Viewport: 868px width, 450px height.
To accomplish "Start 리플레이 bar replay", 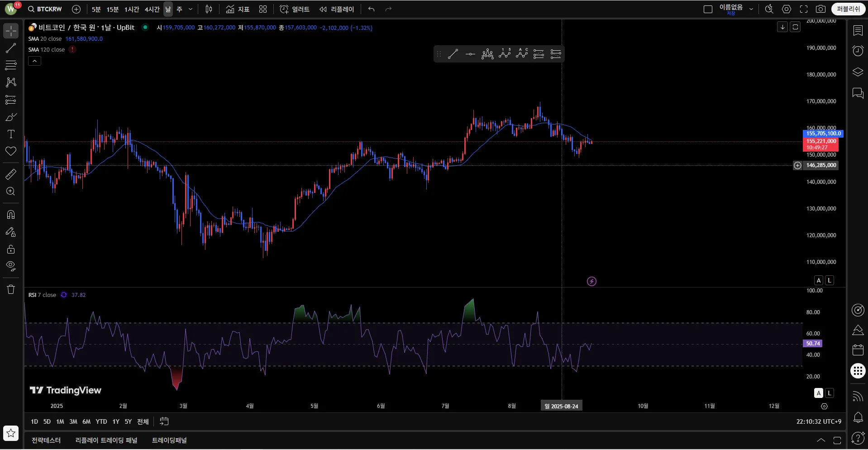I will pyautogui.click(x=337, y=9).
